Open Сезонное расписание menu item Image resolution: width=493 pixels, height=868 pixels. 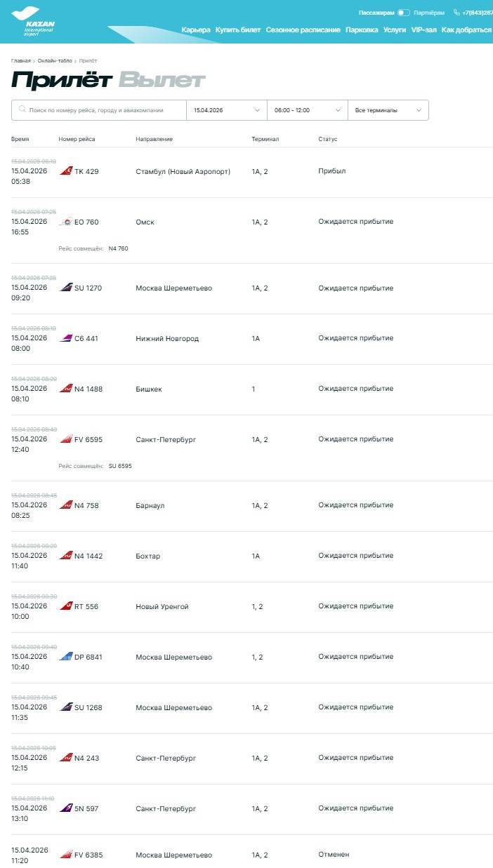coord(303,30)
